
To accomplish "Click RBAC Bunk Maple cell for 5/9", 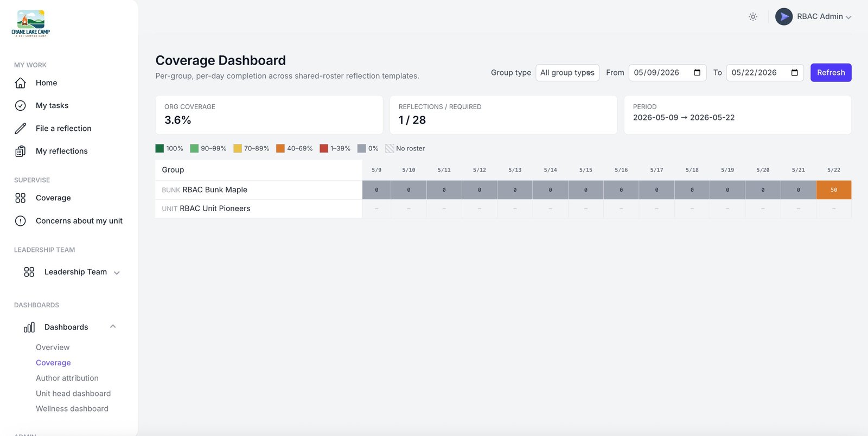I will (x=376, y=190).
